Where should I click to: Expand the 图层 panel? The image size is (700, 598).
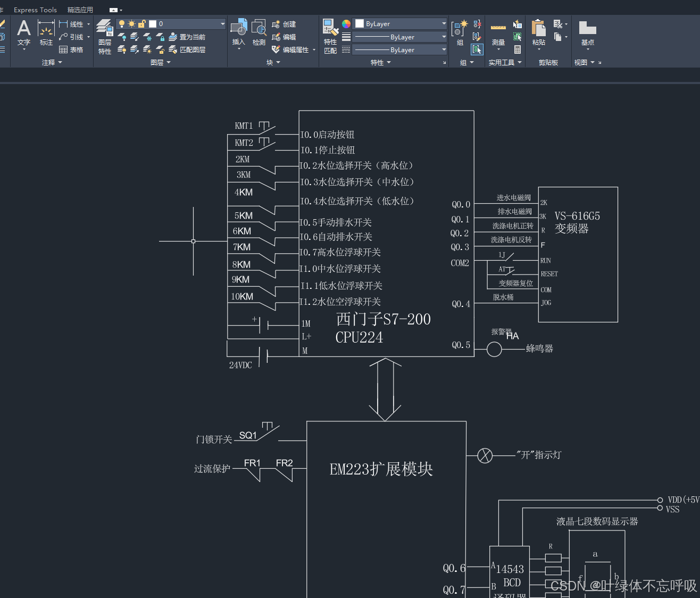coord(161,62)
